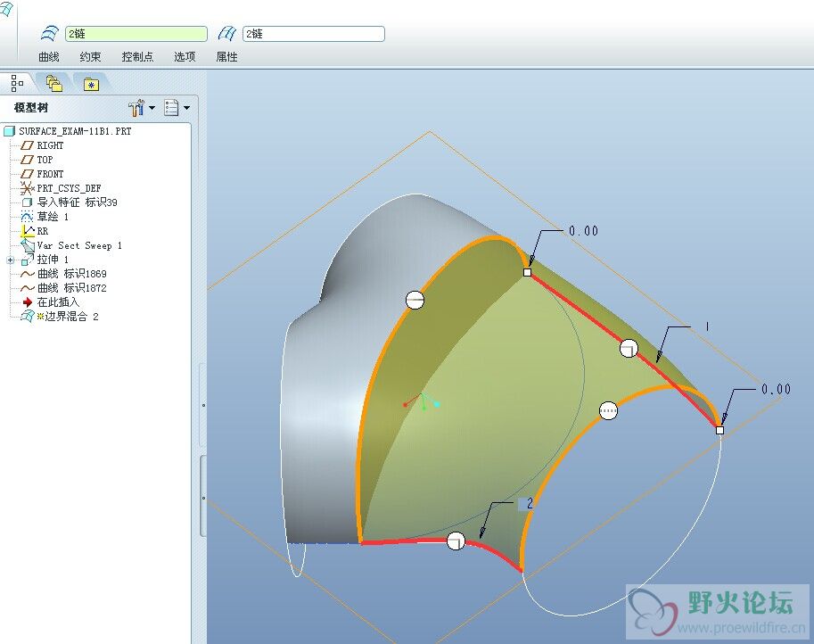The height and width of the screenshot is (644, 814).
Task: Expand the tree show dropdown arrow
Action: point(187,108)
